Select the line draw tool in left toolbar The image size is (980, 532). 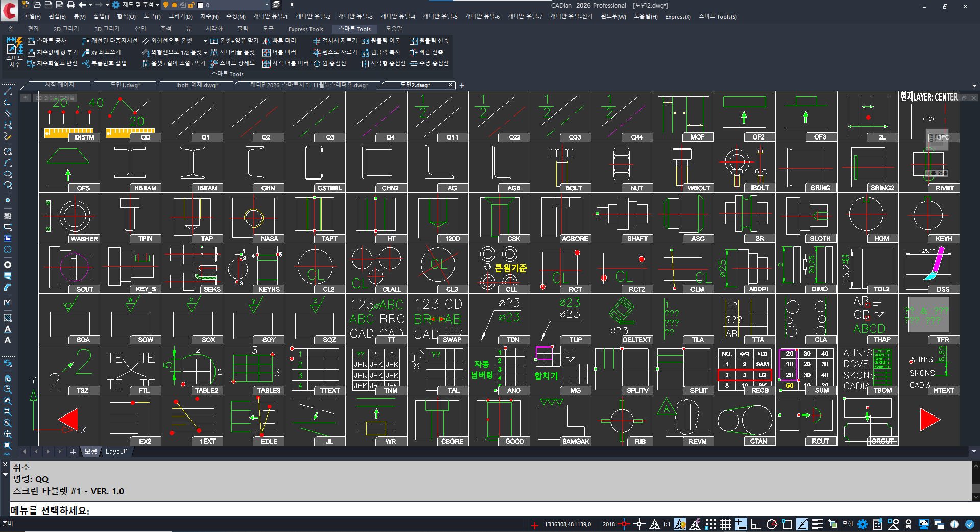[x=8, y=91]
